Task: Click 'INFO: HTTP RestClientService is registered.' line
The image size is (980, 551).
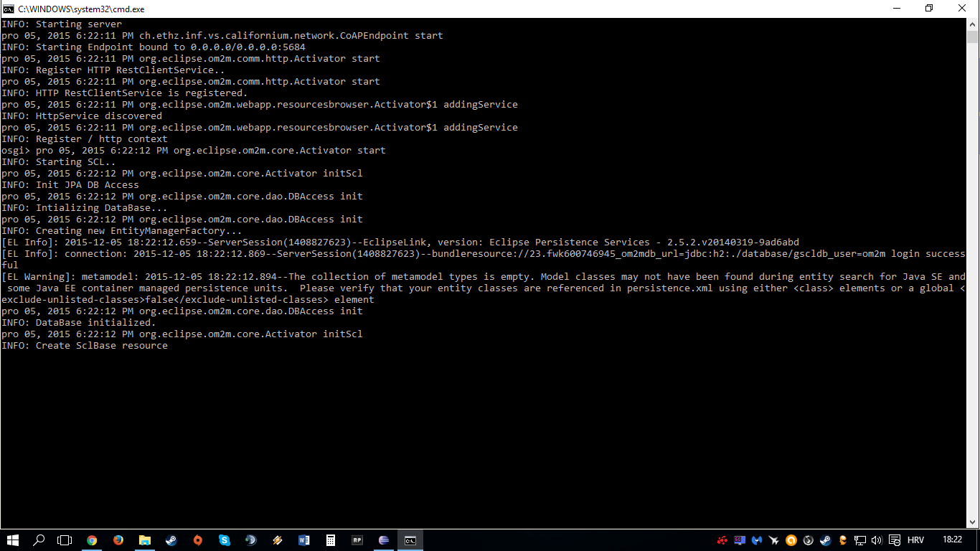Action: tap(125, 93)
